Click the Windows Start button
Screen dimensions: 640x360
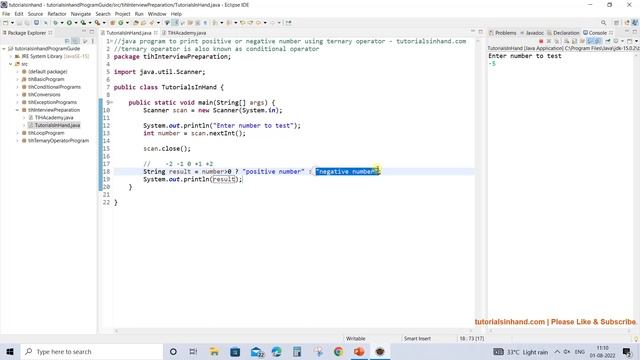10,351
